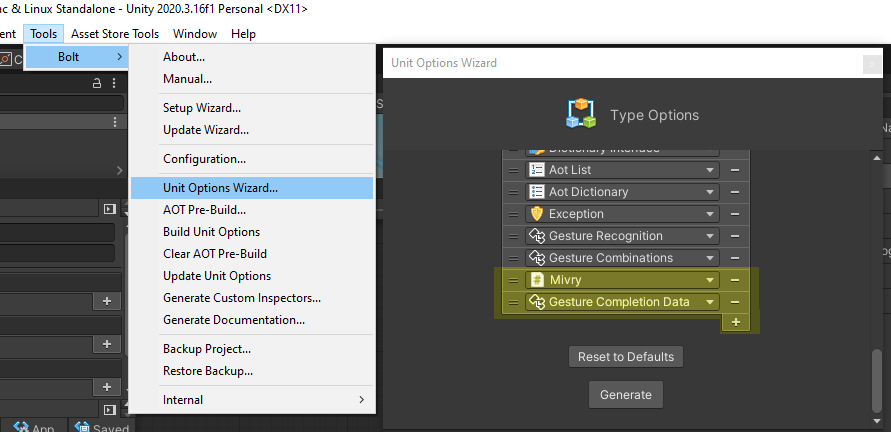Click the Type Options cube icon
This screenshot has width=891, height=432.
[581, 113]
